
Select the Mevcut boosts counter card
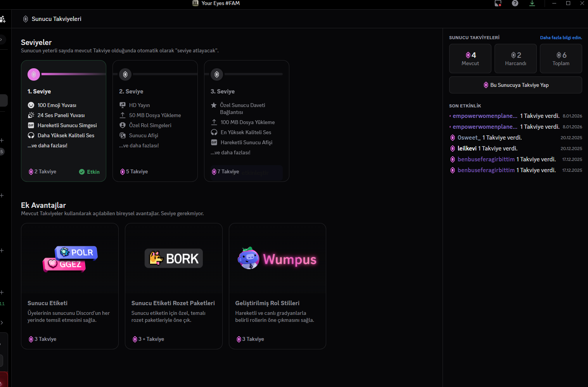(x=470, y=59)
